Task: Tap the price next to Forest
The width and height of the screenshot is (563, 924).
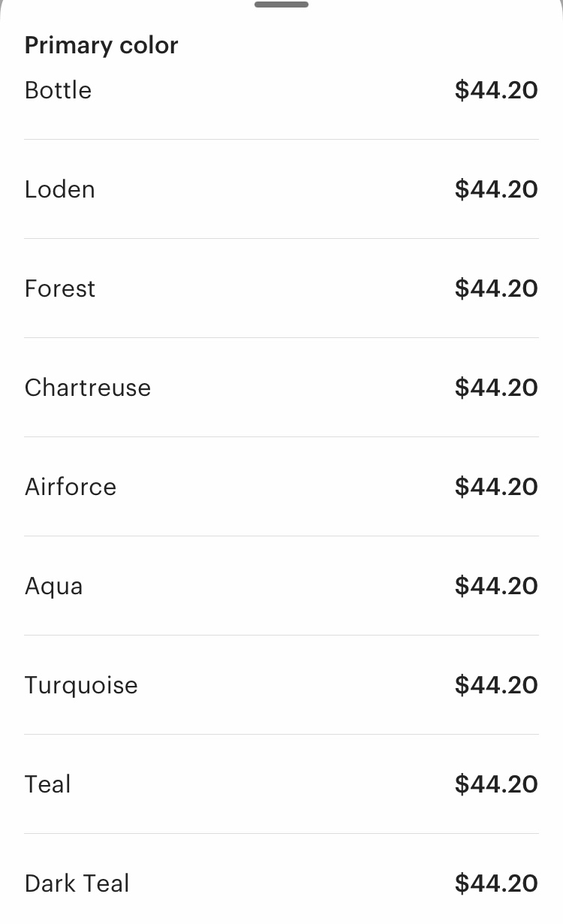Action: (x=496, y=288)
